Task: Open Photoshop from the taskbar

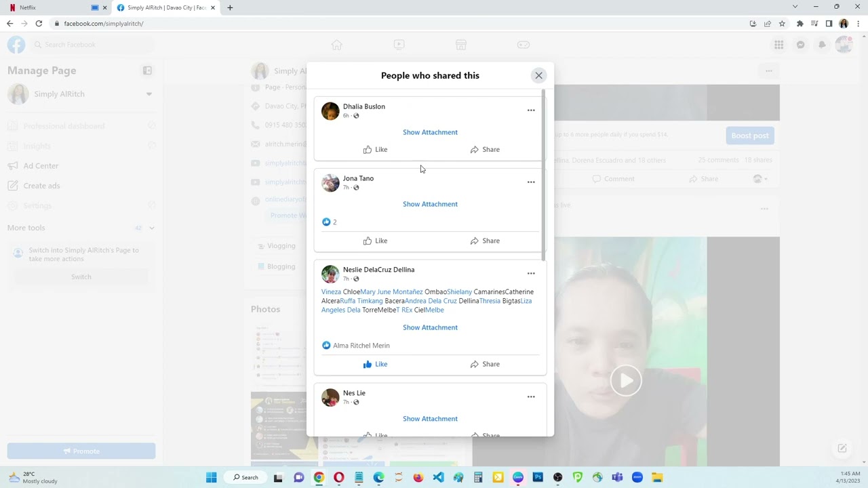Action: [x=538, y=477]
